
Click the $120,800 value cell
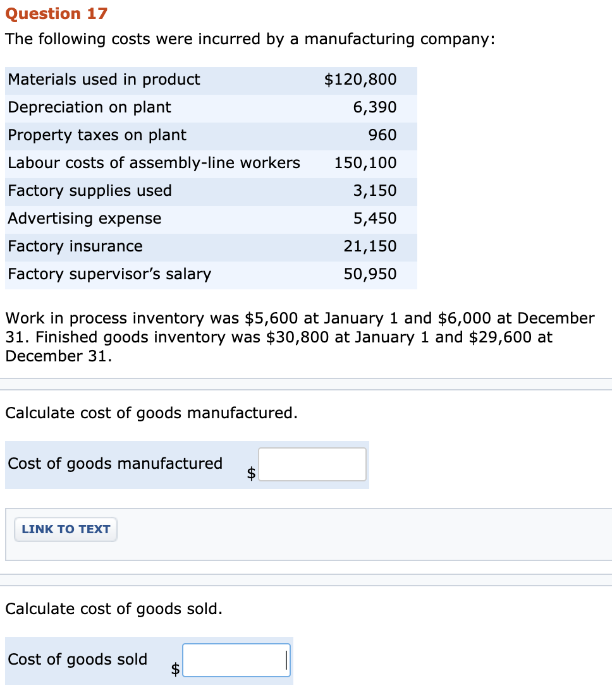[x=361, y=80]
